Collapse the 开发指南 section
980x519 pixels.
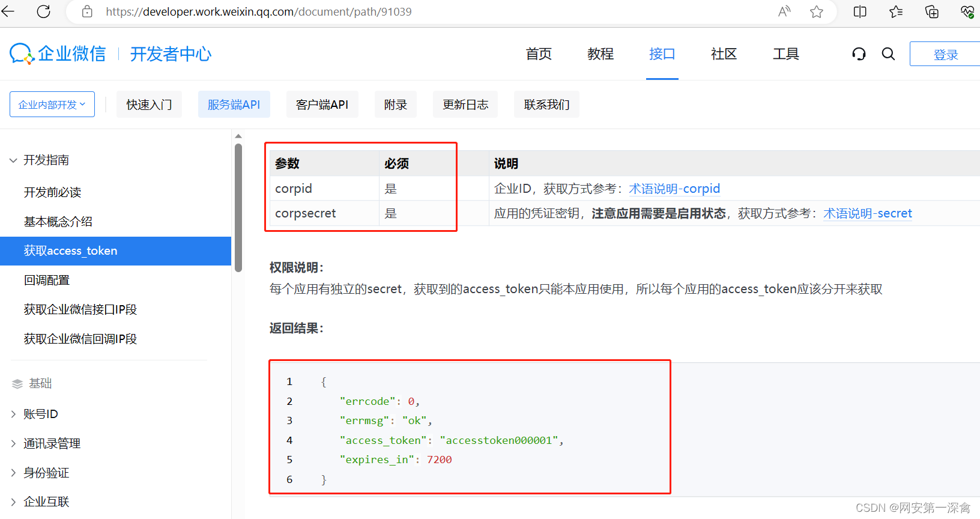point(13,160)
